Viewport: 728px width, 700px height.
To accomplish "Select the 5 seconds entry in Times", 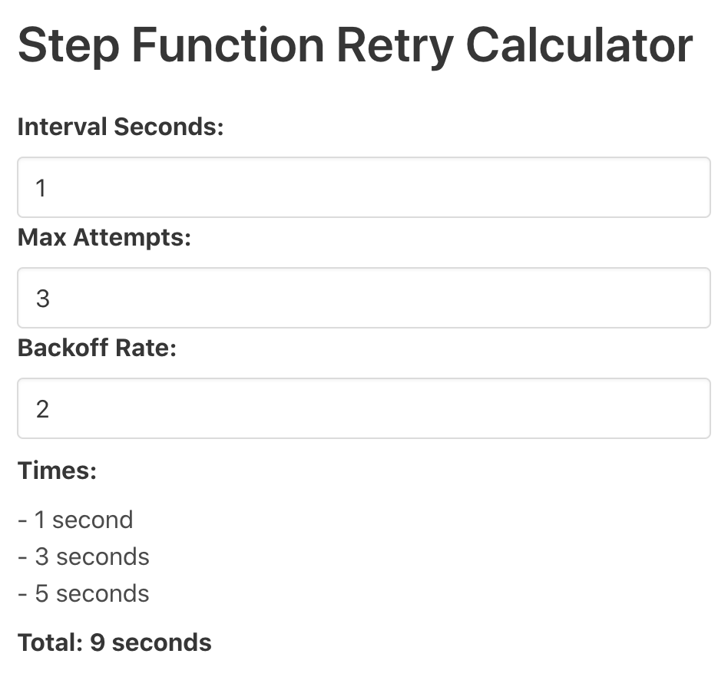I will 84,593.
